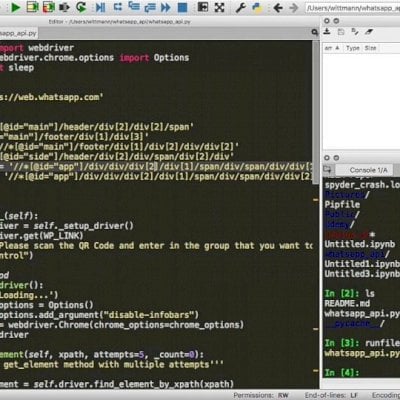The height and width of the screenshot is (400, 400).
Task: Remove all variables with the eraser icon
Action: coord(369,32)
